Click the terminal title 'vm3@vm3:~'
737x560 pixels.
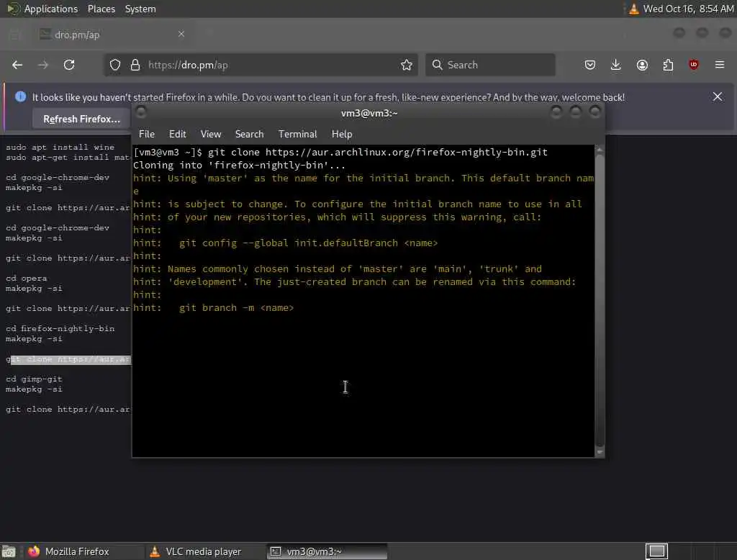369,113
